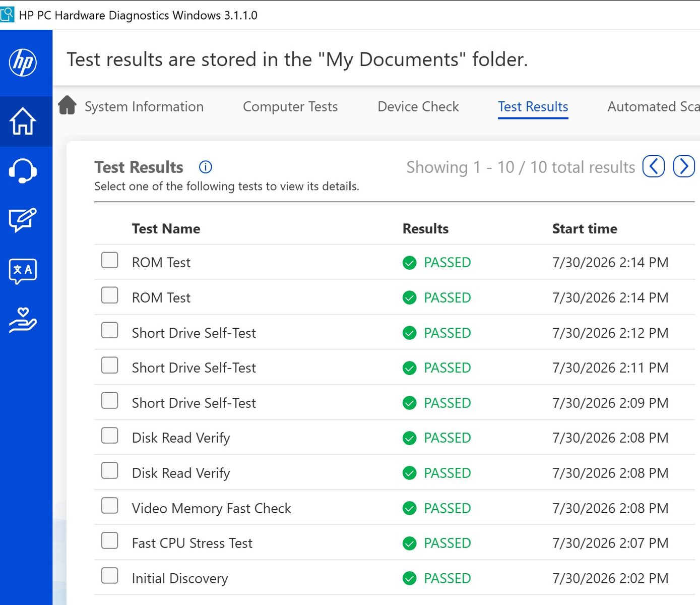
Task: Open the support headset icon in sidebar
Action: click(23, 171)
